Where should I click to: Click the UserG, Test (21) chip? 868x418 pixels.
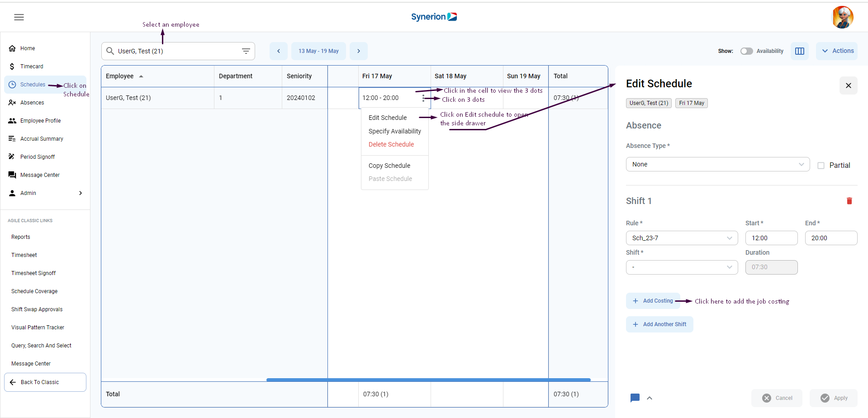[x=649, y=103]
